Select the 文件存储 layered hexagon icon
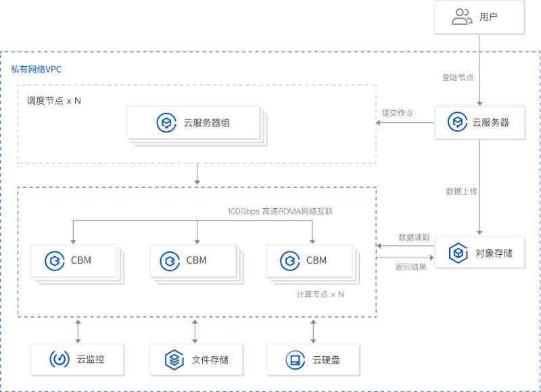Viewport: 541px width, 392px height. click(x=174, y=360)
